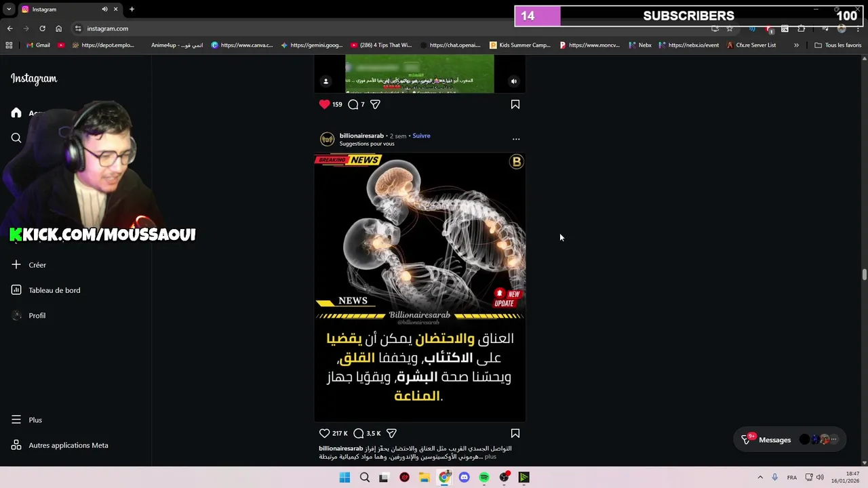
Task: Reload the Instagram page
Action: tap(42, 28)
